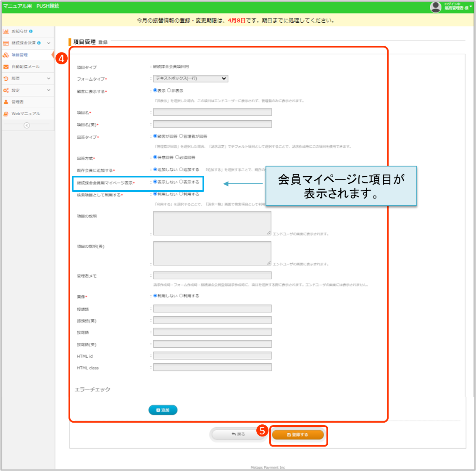The height and width of the screenshot is (471, 476).
Task: Collapse the sidebar with the double-arrow button
Action: point(27,125)
